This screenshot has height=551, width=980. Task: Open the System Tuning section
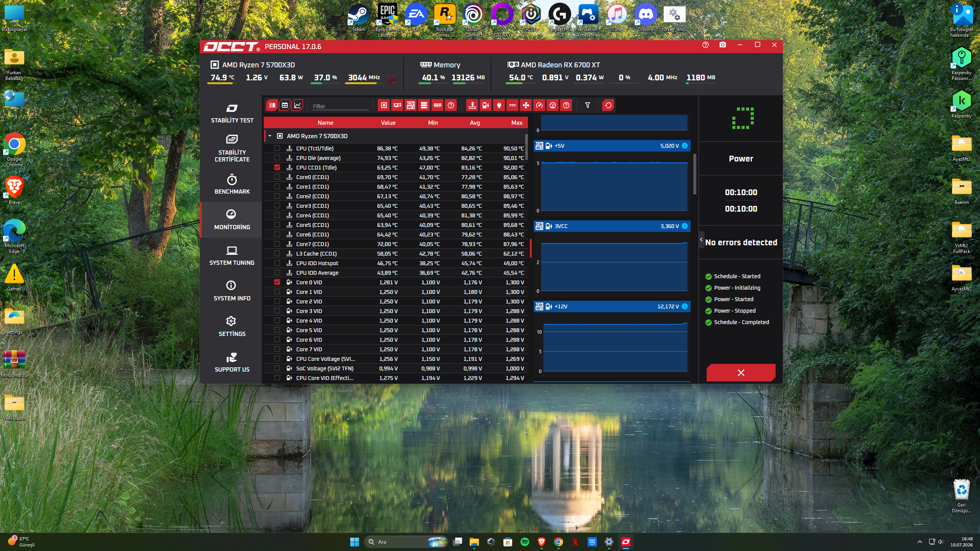tap(232, 256)
